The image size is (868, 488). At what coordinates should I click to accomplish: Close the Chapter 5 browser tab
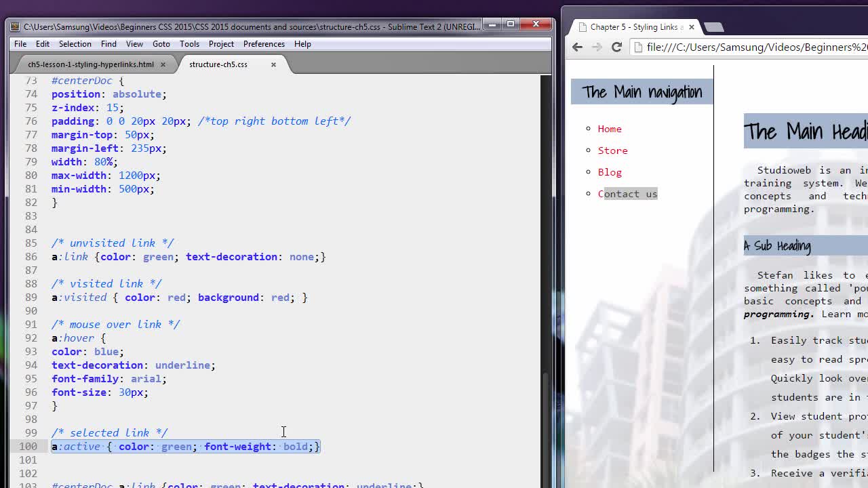pyautogui.click(x=691, y=27)
